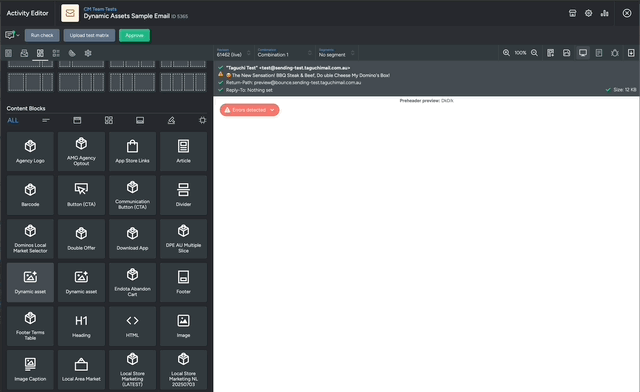This screenshot has height=392, width=640.
Task: Select the AMG Agency Optout block
Action: (x=81, y=151)
